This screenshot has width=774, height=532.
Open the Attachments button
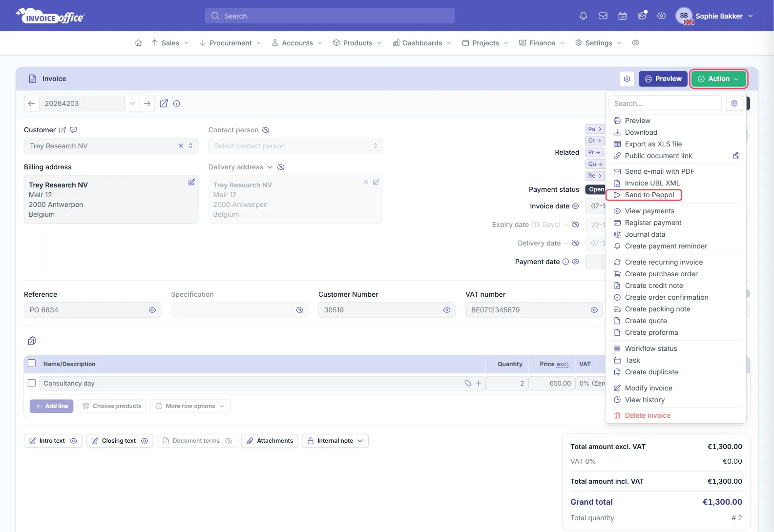click(x=270, y=441)
